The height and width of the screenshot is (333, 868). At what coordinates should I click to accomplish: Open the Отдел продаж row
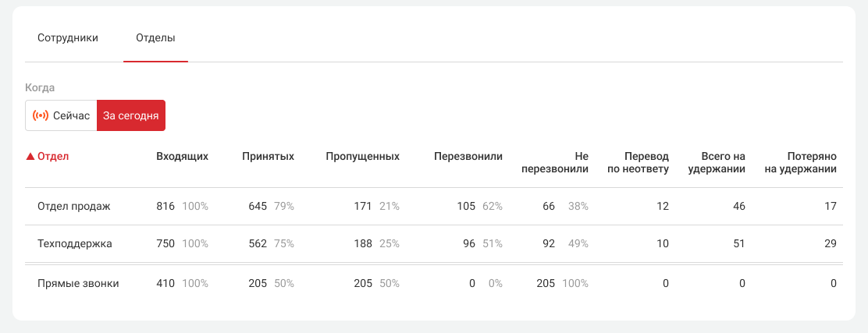(74, 207)
